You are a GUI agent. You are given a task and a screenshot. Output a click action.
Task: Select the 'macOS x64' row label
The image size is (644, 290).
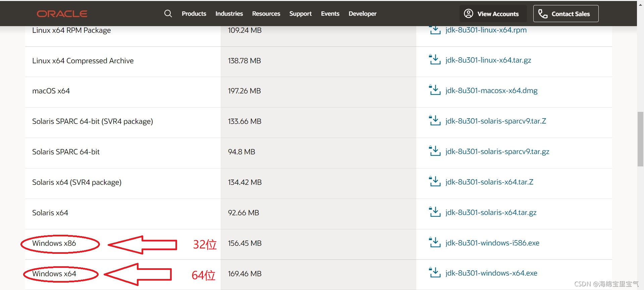pos(51,91)
